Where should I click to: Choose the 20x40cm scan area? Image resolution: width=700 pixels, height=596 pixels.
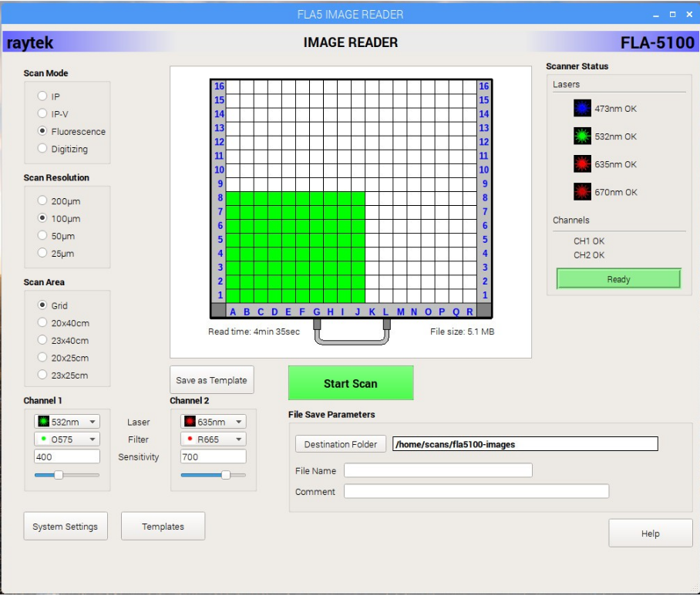point(43,323)
